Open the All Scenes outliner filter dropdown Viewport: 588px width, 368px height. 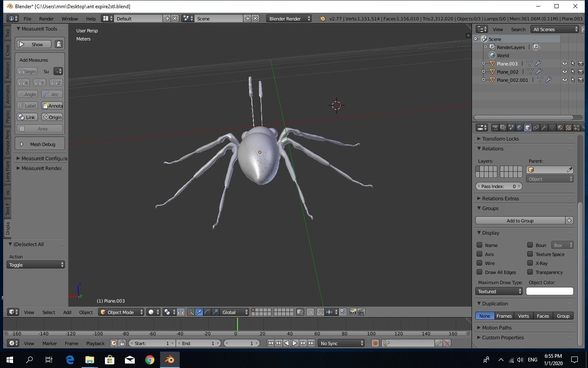point(555,29)
